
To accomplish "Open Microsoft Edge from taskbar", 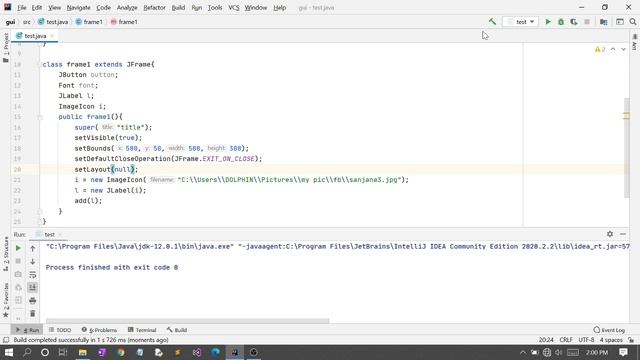I will point(216,352).
